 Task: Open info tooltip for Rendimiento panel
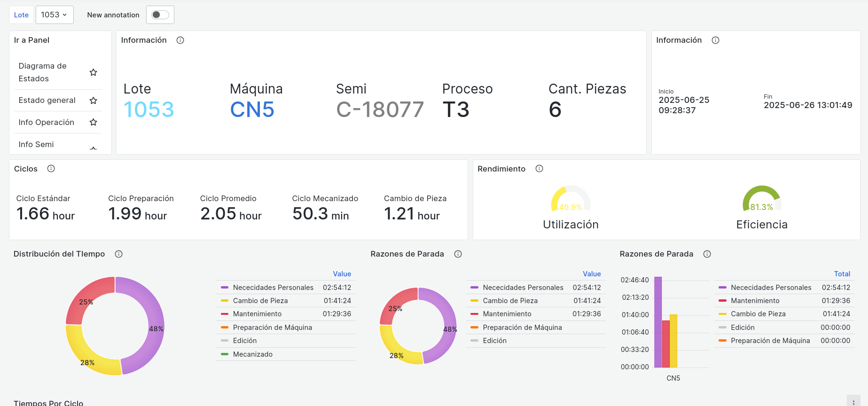point(539,169)
